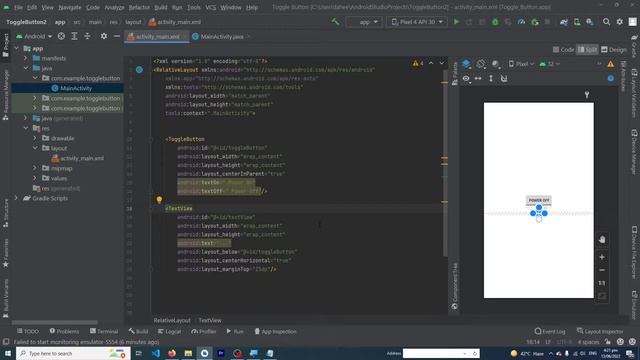This screenshot has height=360, width=640.
Task: Open the Problems tool window
Action: point(64,331)
